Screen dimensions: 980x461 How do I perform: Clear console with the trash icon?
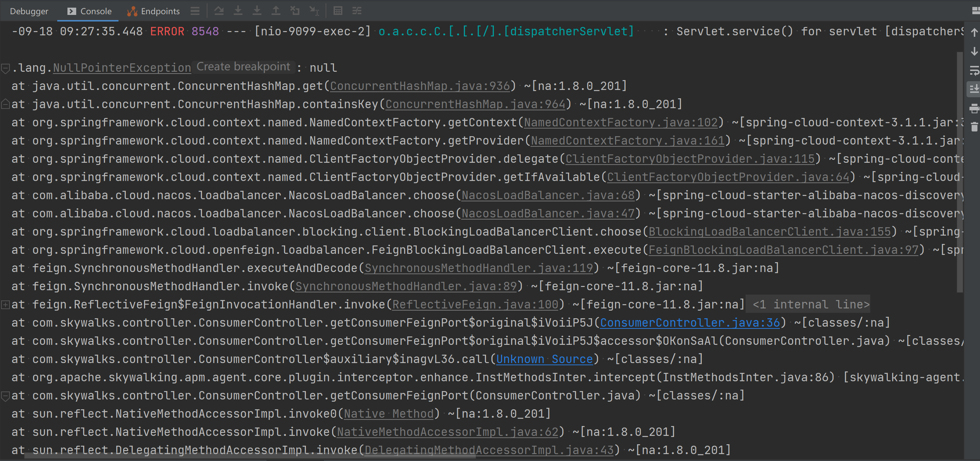click(x=974, y=127)
